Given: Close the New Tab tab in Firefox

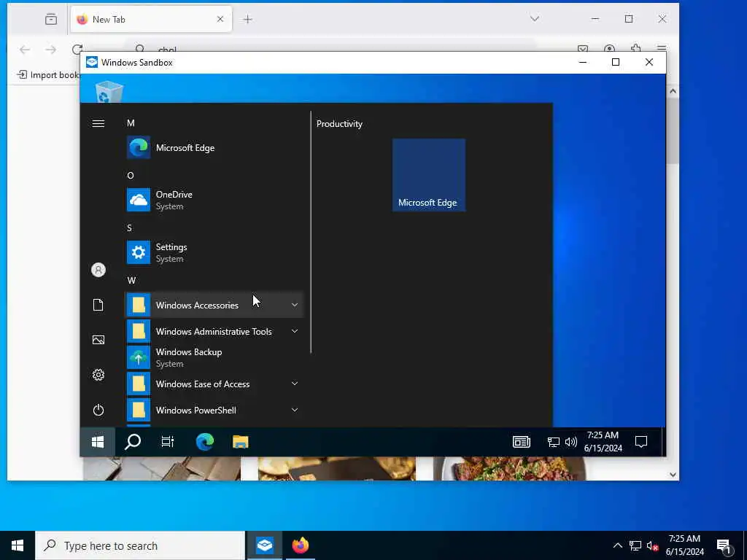Looking at the screenshot, I should coord(220,19).
